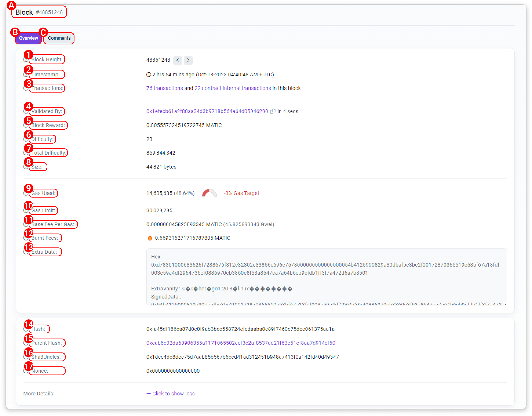Image resolution: width=532 pixels, height=416 pixels.
Task: Copy validator address using copy icon
Action: tap(273, 111)
